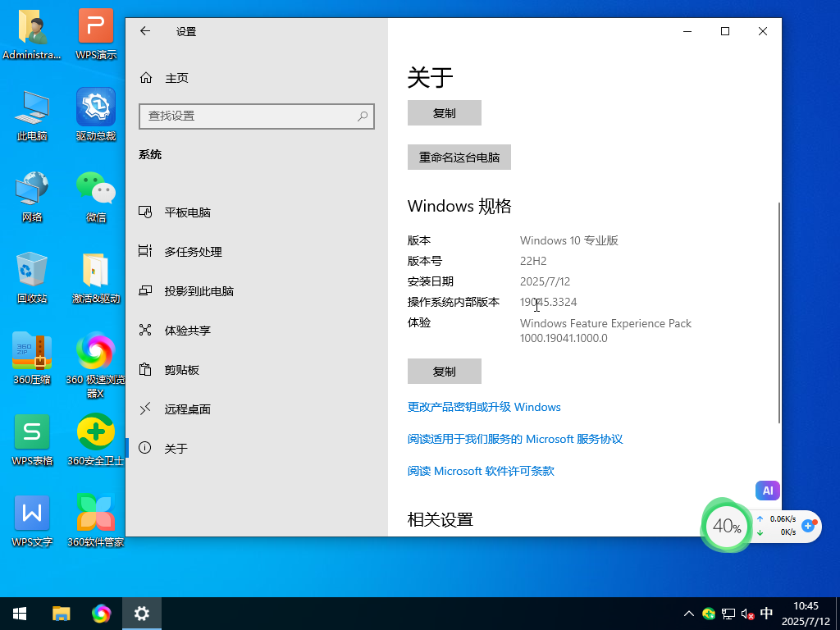Show hidden tray icons chevron
The width and height of the screenshot is (840, 630).
point(689,614)
